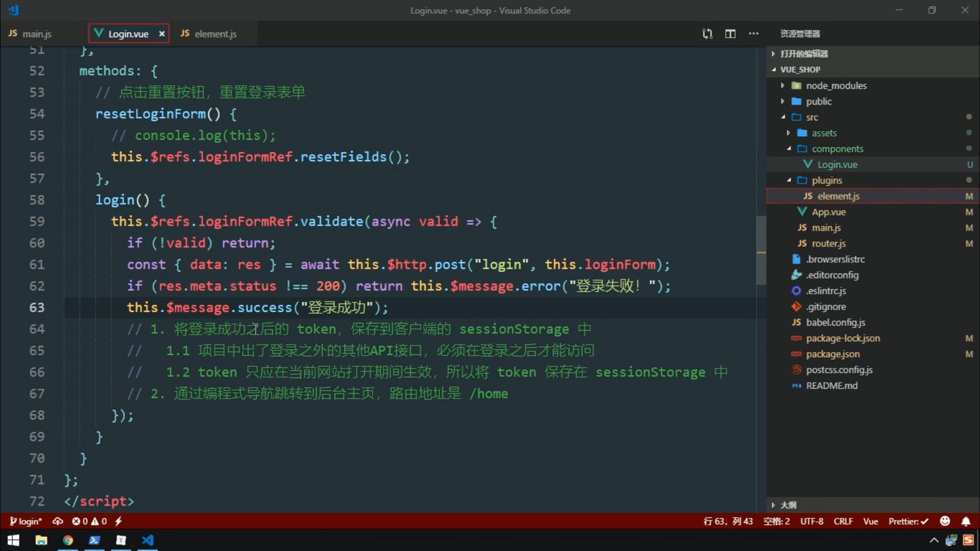Open the Windows Start menu
This screenshot has width=980, height=551.
tap(14, 540)
